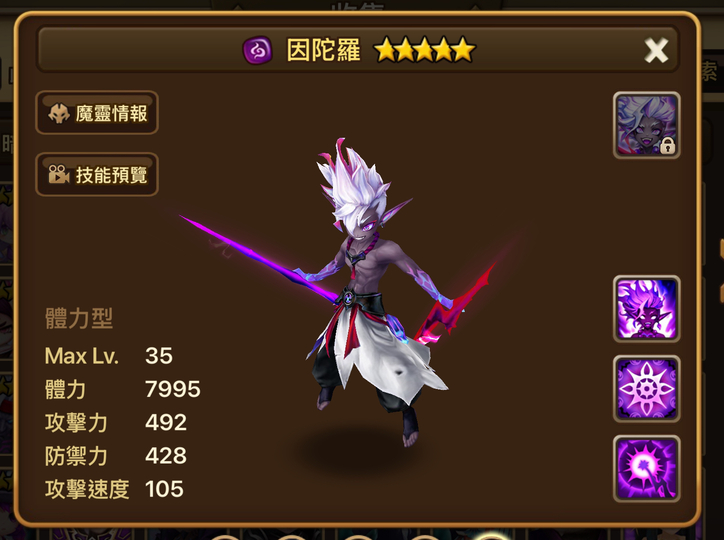Tap the five gold star rating
The width and height of the screenshot is (724, 540).
[424, 50]
